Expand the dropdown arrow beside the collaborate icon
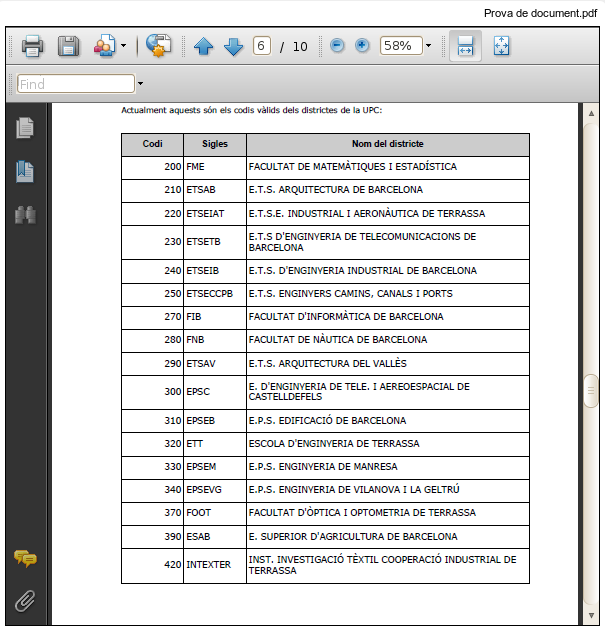This screenshot has width=605, height=630. [x=123, y=46]
